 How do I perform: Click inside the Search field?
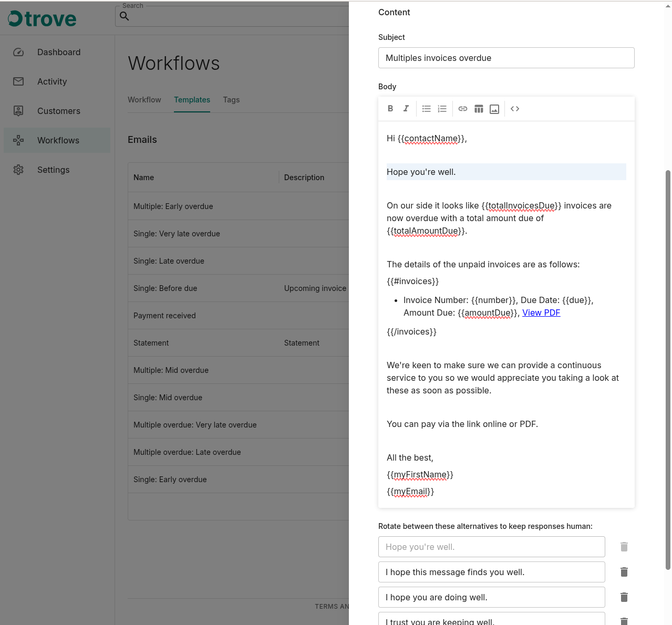pyautogui.click(x=236, y=16)
